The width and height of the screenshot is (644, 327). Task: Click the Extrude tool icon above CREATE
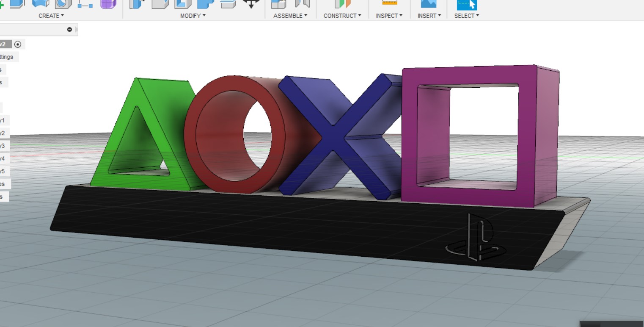18,4
